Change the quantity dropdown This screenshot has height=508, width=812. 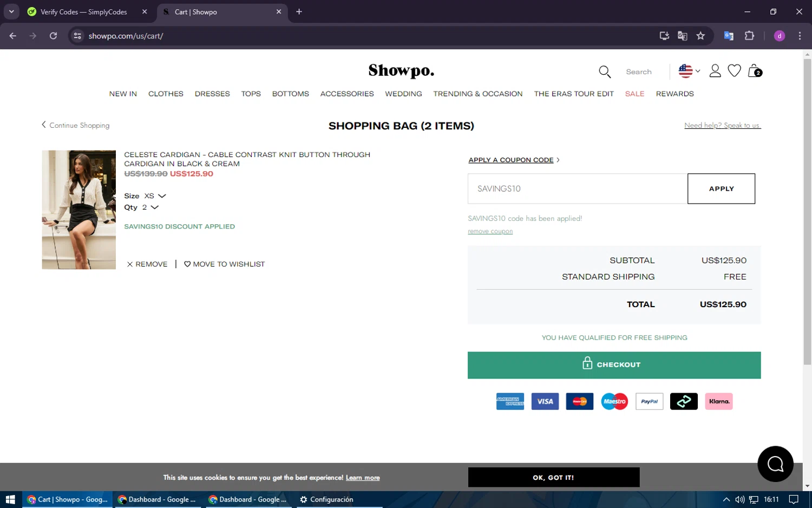click(x=150, y=207)
